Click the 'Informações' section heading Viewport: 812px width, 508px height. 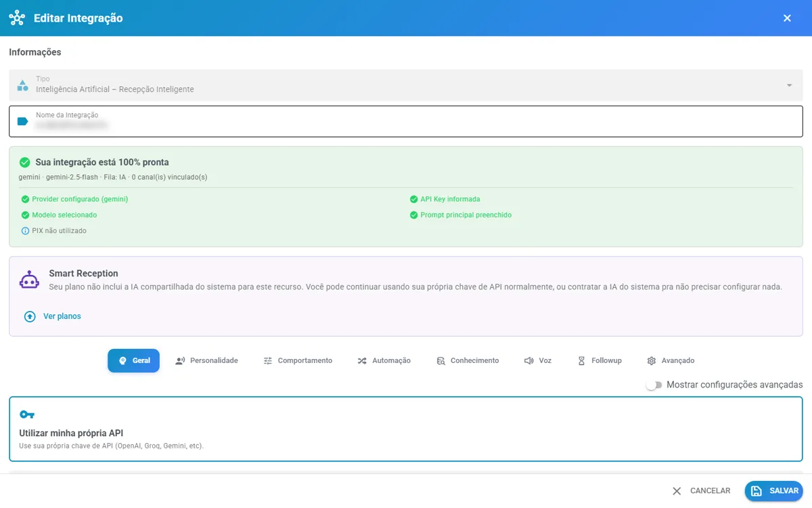click(x=35, y=52)
